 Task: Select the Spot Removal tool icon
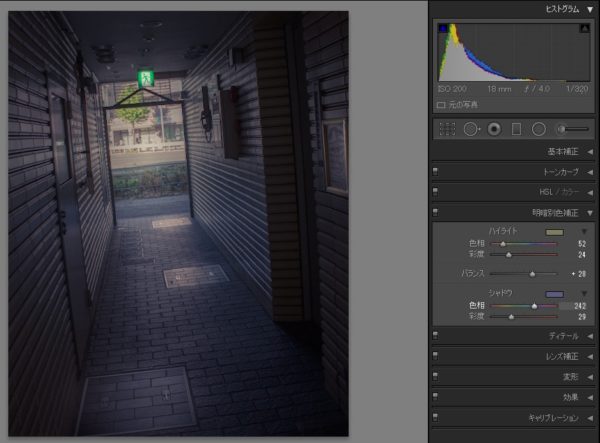click(x=471, y=129)
